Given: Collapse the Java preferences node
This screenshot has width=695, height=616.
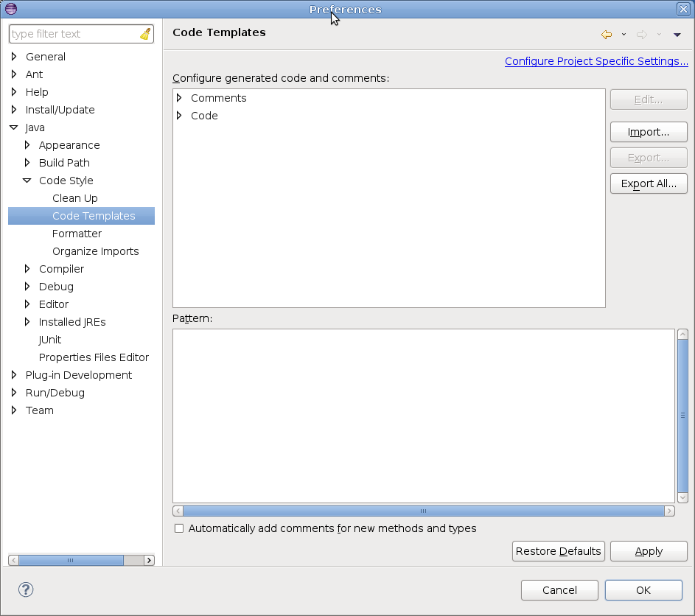Looking at the screenshot, I should (x=14, y=127).
